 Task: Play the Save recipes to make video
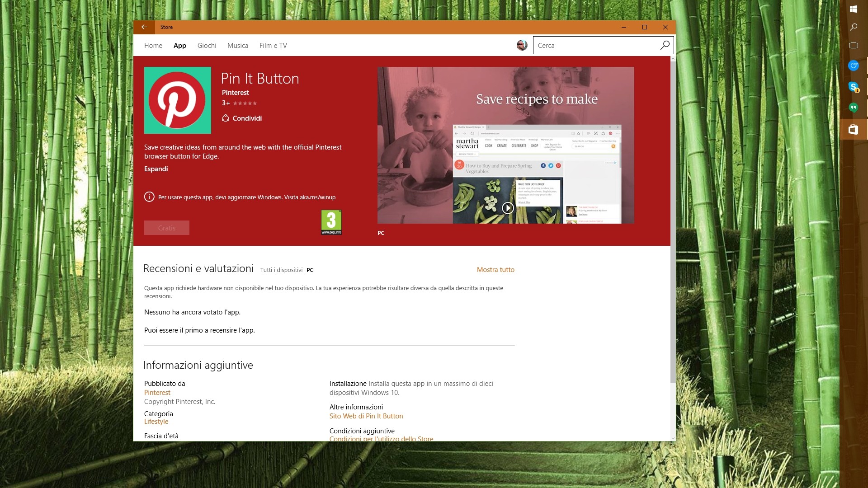(508, 208)
